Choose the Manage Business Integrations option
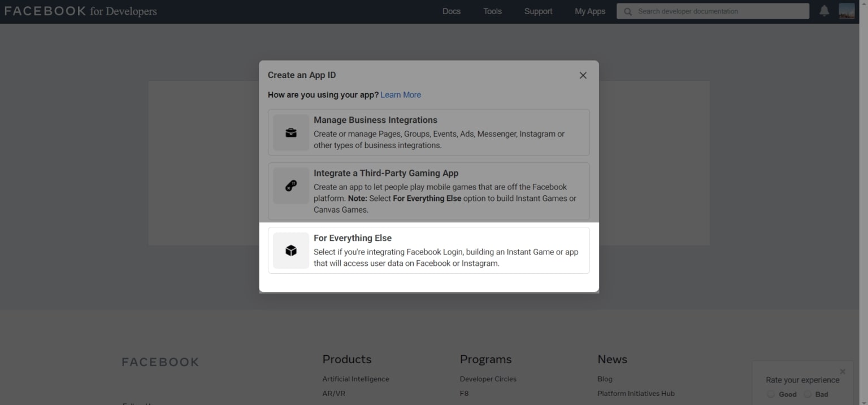 [429, 132]
